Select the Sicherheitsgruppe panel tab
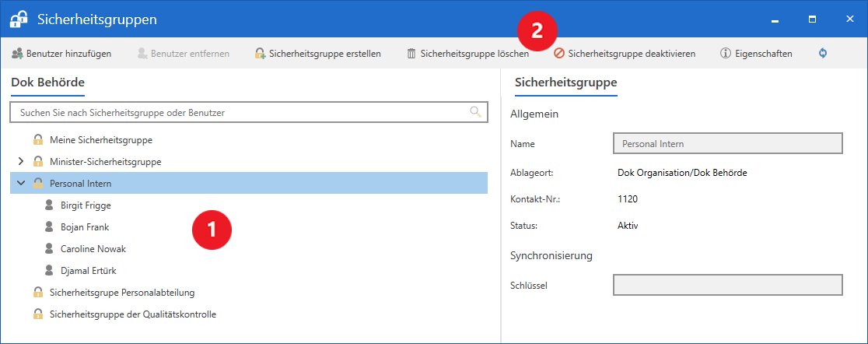The width and height of the screenshot is (868, 344). (565, 82)
